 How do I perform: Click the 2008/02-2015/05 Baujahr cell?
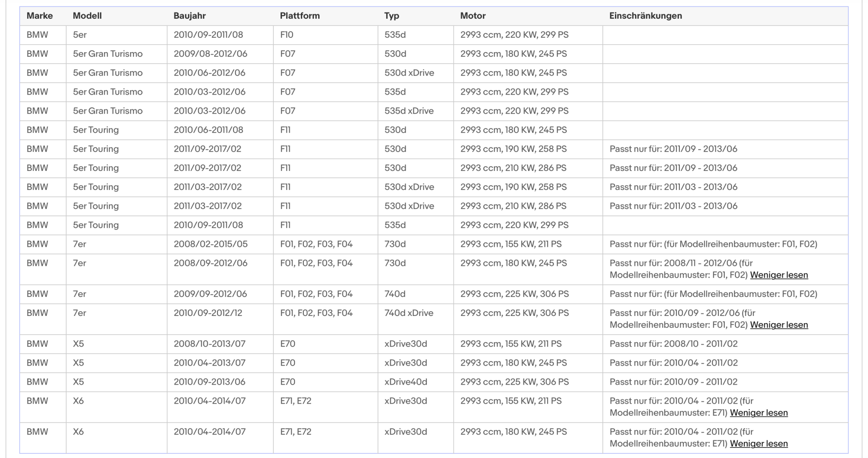click(220, 244)
